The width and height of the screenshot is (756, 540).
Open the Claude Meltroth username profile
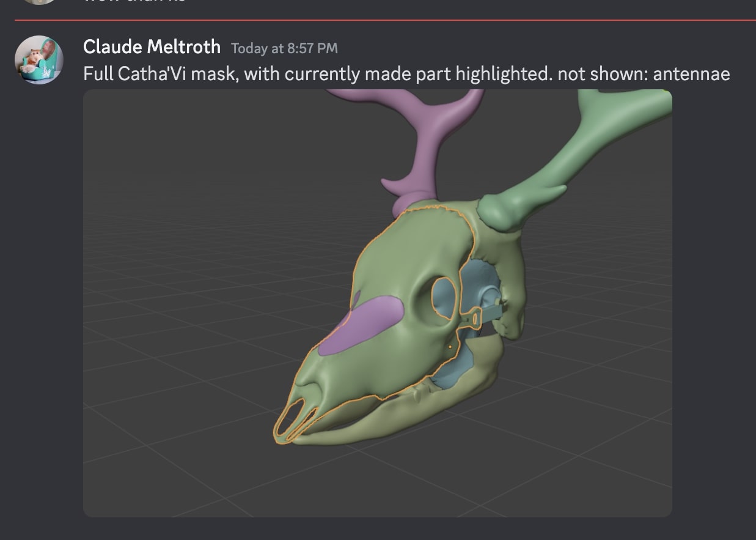(152, 46)
